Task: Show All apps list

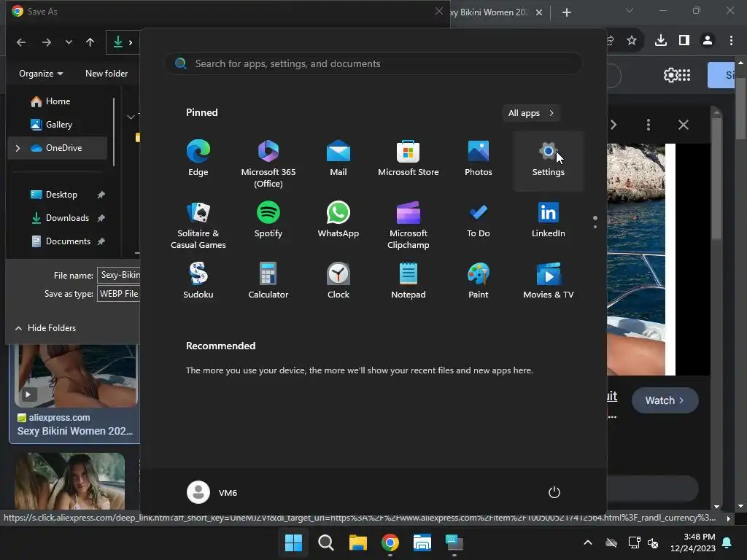Action: (x=531, y=113)
